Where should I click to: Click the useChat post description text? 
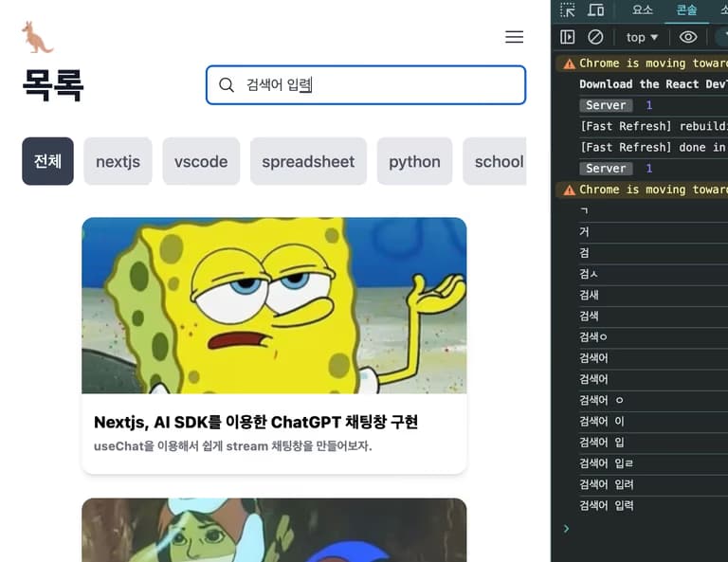[x=232, y=446]
